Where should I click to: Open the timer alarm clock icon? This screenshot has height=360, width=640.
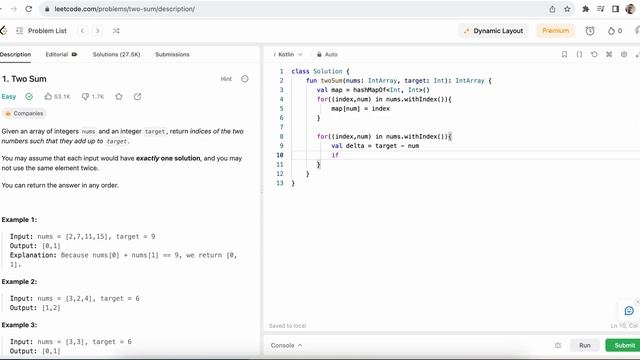[590, 31]
